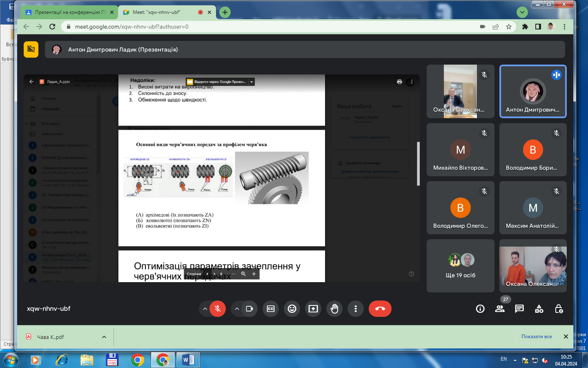Unmute the microphone
The image size is (588, 368).
(218, 309)
